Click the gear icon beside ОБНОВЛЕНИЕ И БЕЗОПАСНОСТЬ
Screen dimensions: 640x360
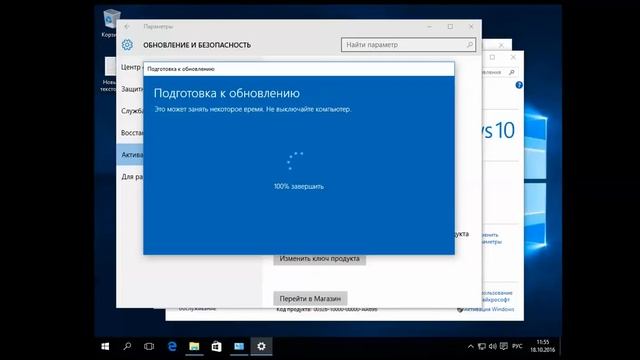pyautogui.click(x=127, y=45)
